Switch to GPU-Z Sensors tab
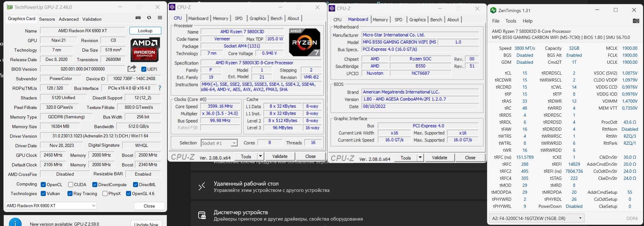The width and height of the screenshot is (644, 226). pos(47,19)
